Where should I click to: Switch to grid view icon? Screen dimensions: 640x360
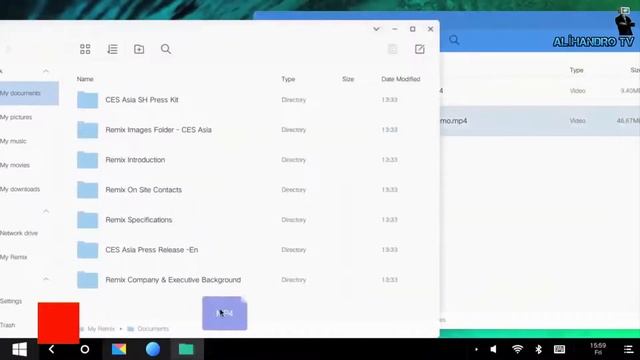[x=85, y=49]
